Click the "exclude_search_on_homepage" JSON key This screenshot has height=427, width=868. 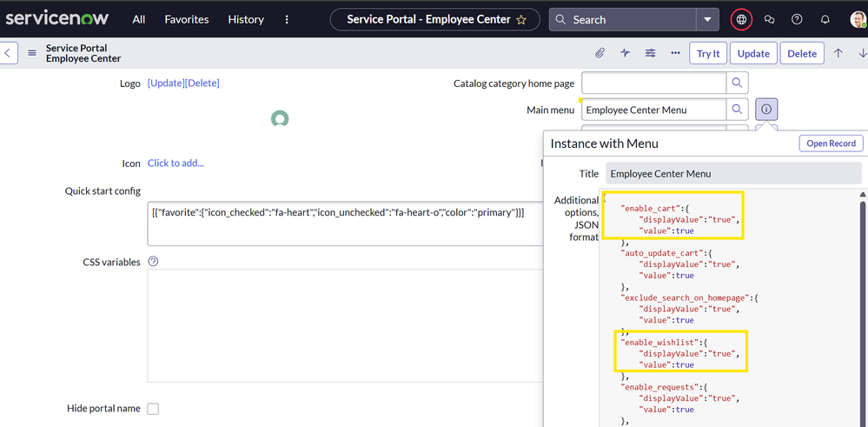click(x=685, y=297)
